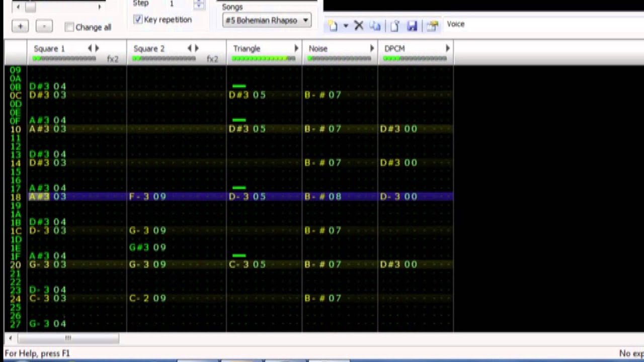This screenshot has width=644, height=362.
Task: Expand an effect column on Square 1
Action: 97,48
